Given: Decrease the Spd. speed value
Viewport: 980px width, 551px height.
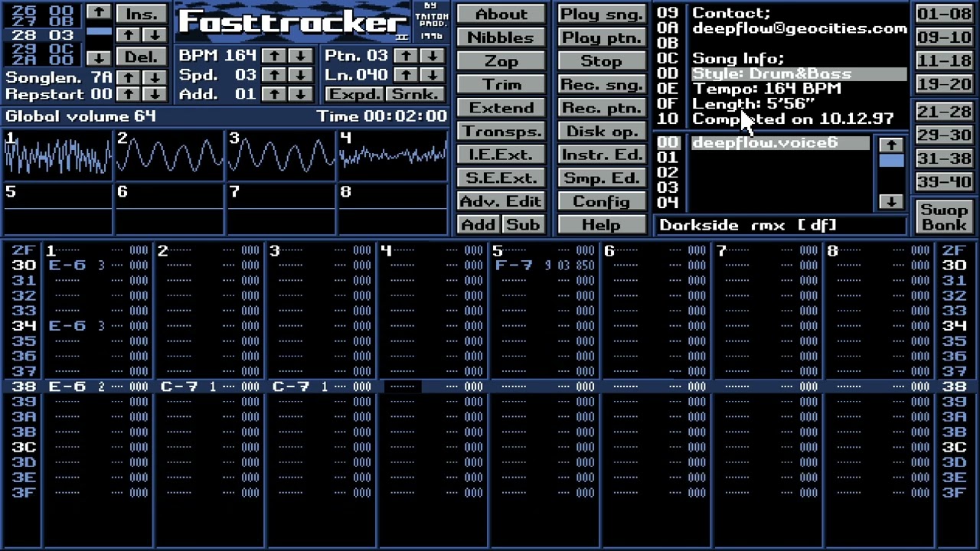Looking at the screenshot, I should 301,75.
